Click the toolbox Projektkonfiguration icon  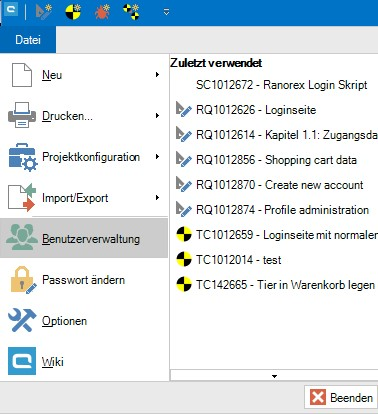pyautogui.click(x=22, y=157)
